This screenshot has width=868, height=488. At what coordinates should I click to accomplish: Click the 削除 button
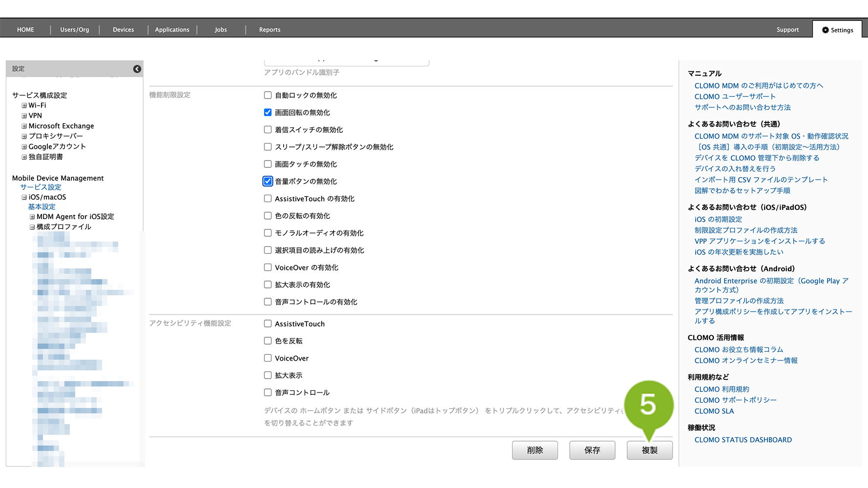535,450
